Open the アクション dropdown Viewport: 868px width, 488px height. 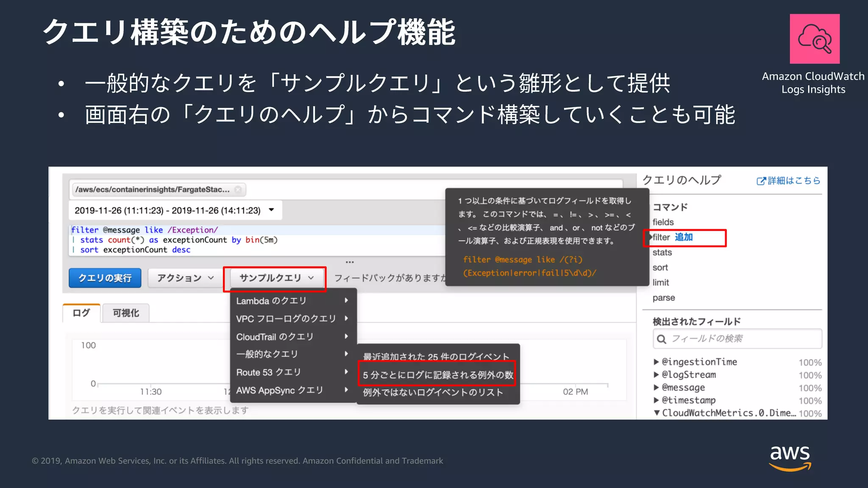coord(185,278)
